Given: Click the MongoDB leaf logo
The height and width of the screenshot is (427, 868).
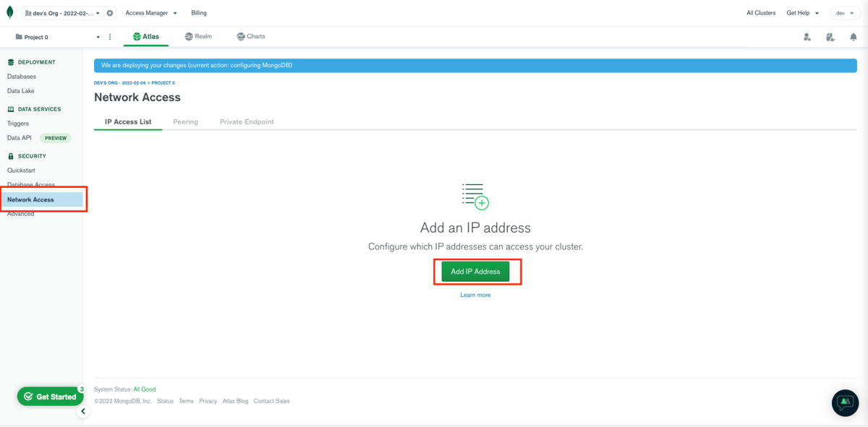Looking at the screenshot, I should click(x=10, y=13).
